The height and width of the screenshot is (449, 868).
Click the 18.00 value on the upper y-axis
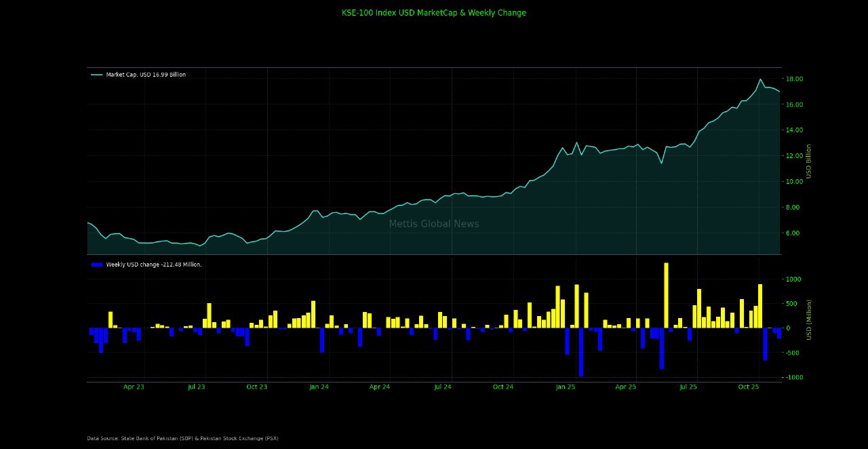(794, 79)
